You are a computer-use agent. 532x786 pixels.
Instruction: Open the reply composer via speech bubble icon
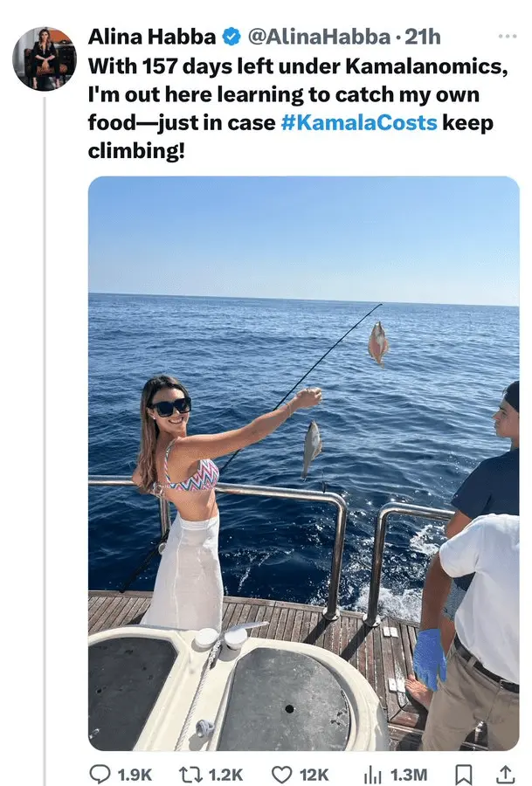(102, 774)
